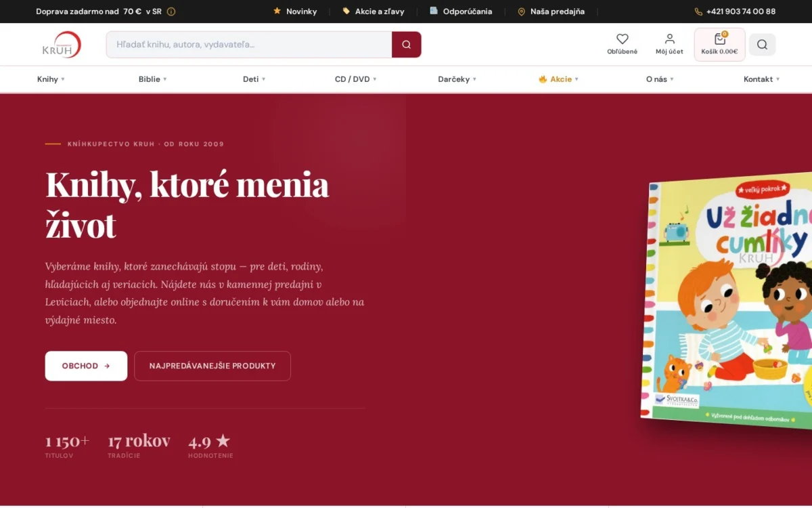Open the Akcie menu item
The width and height of the screenshot is (812, 508).
[559, 79]
